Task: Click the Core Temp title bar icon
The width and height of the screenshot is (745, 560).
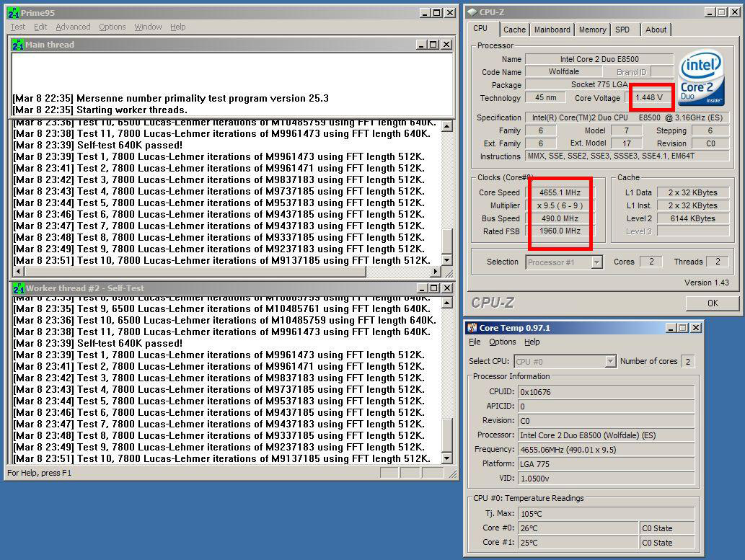Action: (x=472, y=328)
